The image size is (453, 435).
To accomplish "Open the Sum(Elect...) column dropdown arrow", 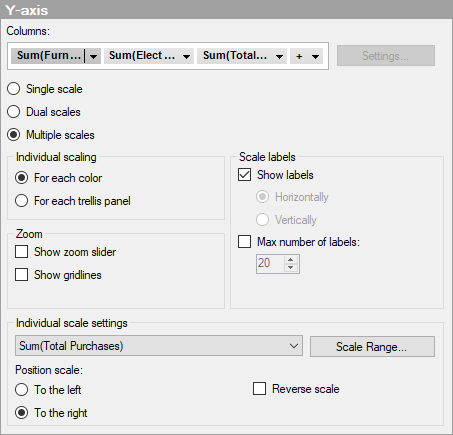I will [x=187, y=56].
